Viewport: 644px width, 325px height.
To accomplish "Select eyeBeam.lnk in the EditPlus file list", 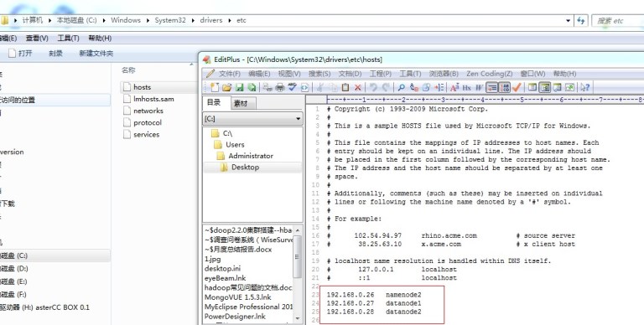I will [225, 278].
